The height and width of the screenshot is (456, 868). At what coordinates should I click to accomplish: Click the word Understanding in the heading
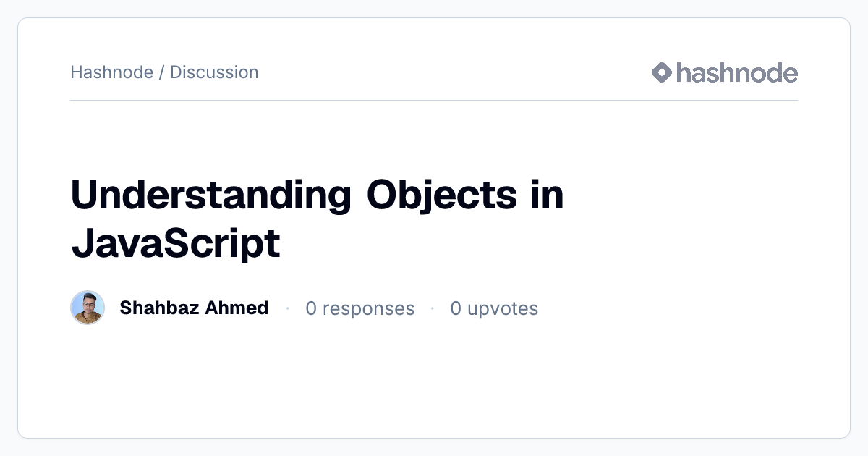click(211, 197)
